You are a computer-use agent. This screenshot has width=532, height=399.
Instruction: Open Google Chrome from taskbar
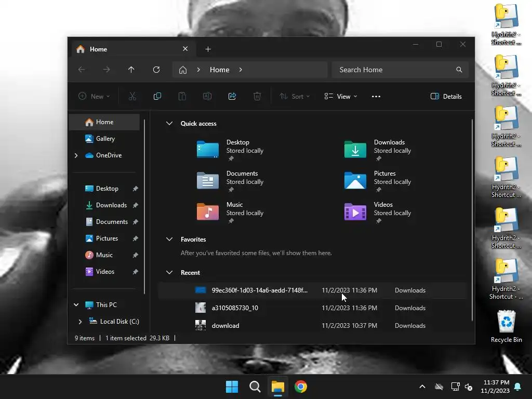pos(301,387)
